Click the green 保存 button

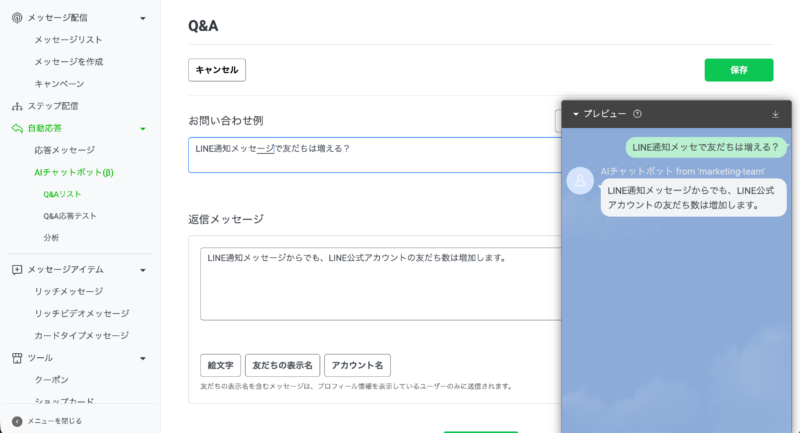[x=739, y=70]
